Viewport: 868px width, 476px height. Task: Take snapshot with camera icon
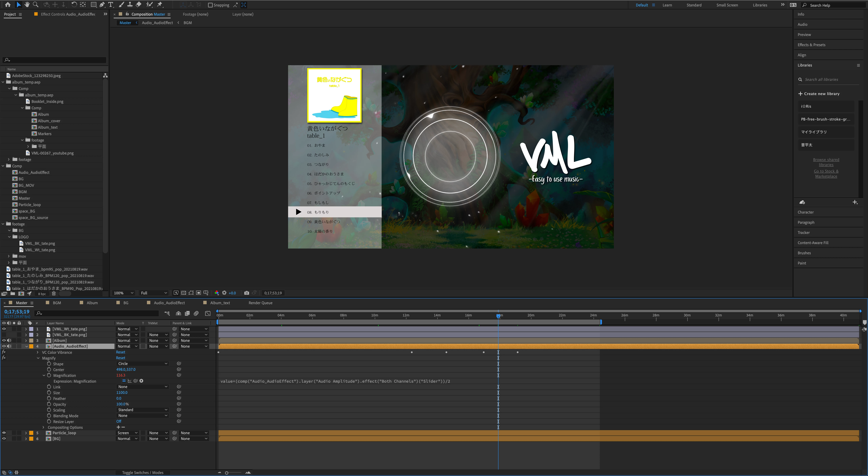[247, 293]
